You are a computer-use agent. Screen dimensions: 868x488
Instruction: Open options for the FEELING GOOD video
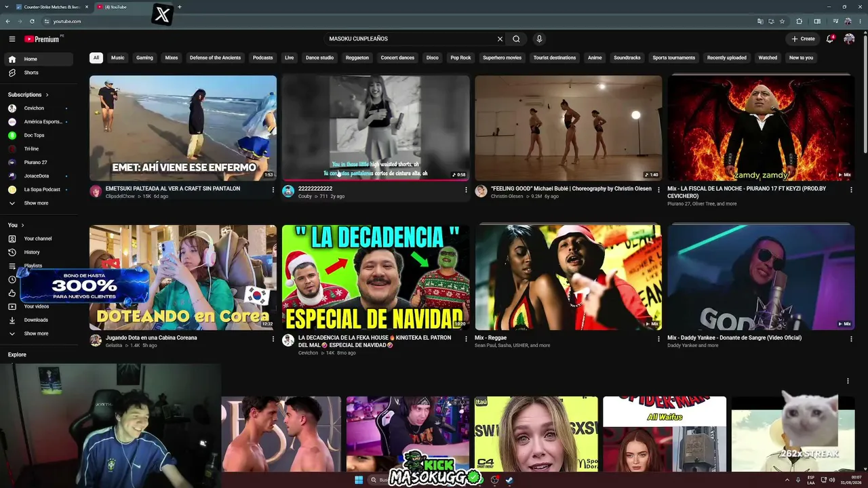658,190
